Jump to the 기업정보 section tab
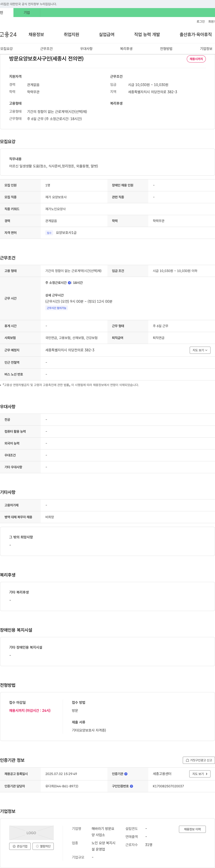Image resolution: width=215 pixels, height=868 pixels. (206, 49)
